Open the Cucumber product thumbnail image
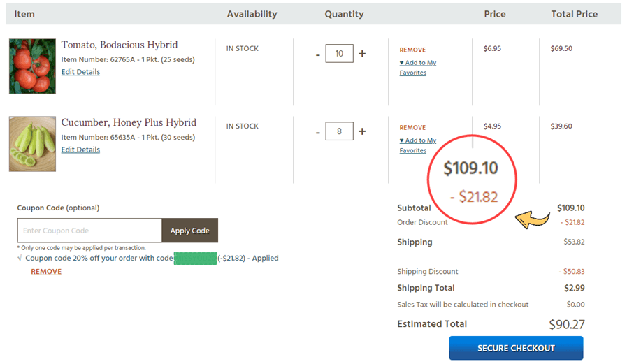 32,144
